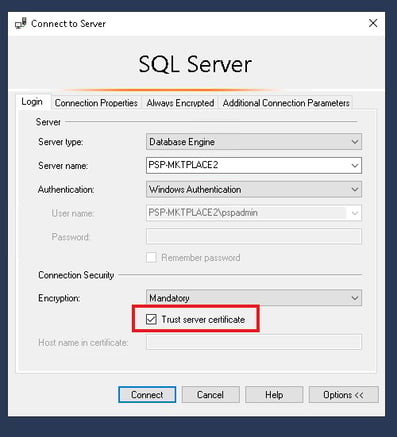The height and width of the screenshot is (437, 397).
Task: Expand the Server name combo box arrow
Action: [x=355, y=165]
